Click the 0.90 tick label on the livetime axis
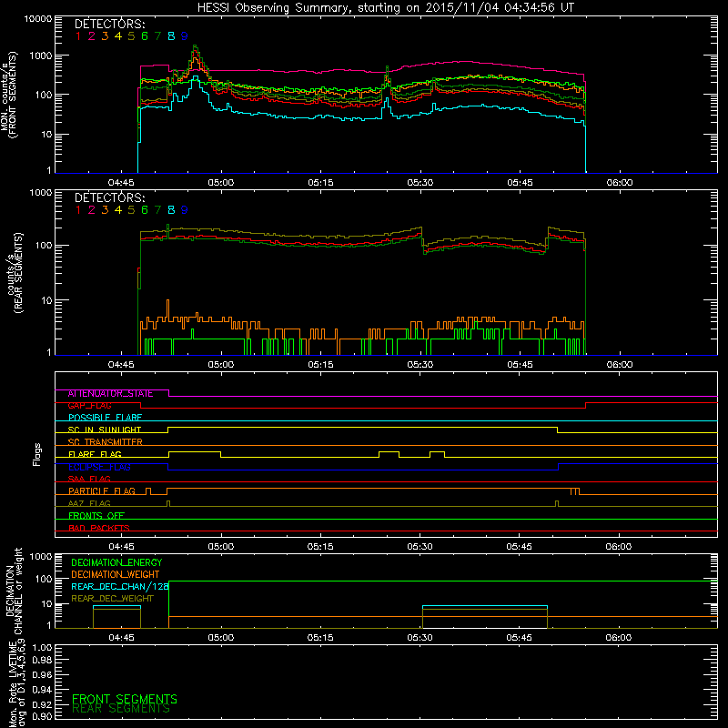 [x=42, y=716]
